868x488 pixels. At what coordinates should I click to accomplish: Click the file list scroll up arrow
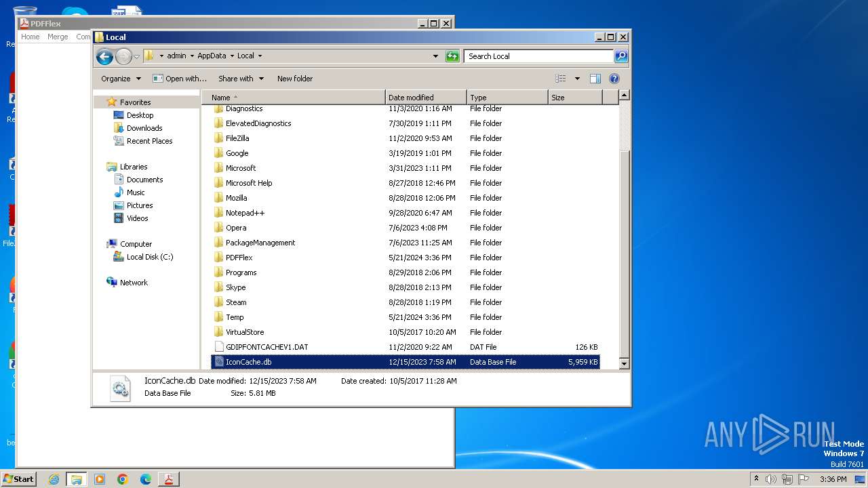625,96
